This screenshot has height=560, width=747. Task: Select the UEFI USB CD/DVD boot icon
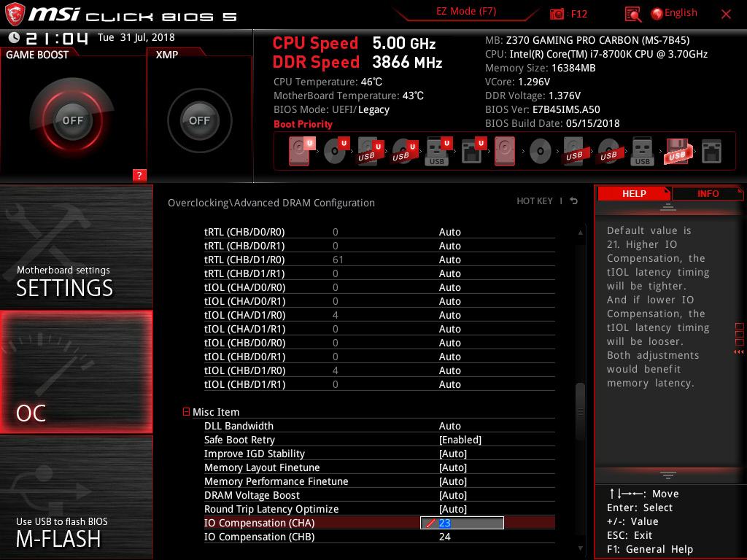pyautogui.click(x=405, y=152)
